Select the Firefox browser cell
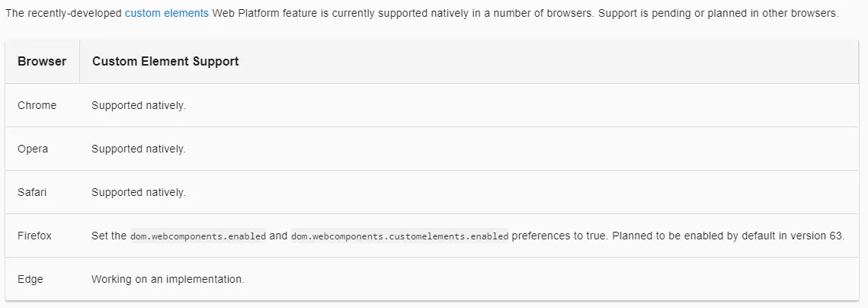The height and width of the screenshot is (308, 868). point(34,236)
